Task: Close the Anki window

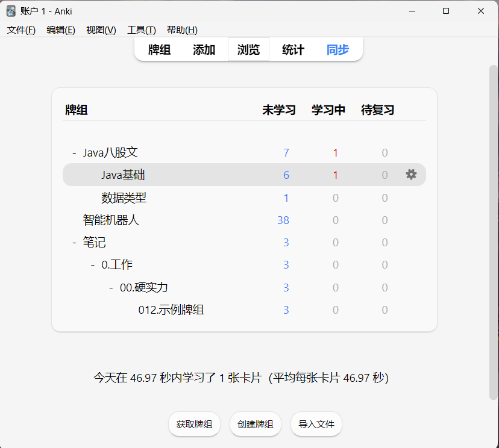Action: (x=481, y=11)
